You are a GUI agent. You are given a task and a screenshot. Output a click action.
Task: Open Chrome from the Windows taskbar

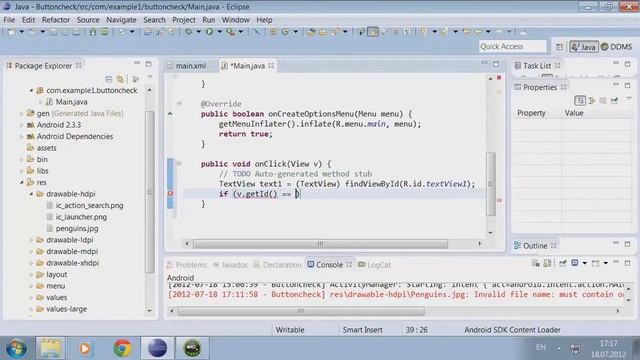pyautogui.click(x=122, y=348)
